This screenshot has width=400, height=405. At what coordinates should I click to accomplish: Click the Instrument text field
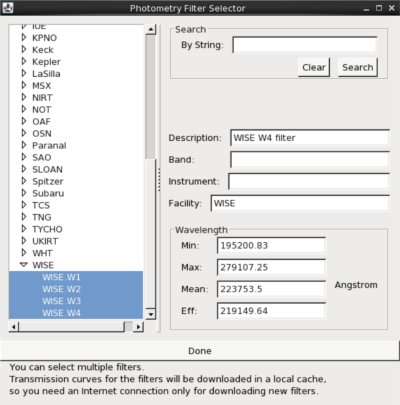tap(309, 181)
